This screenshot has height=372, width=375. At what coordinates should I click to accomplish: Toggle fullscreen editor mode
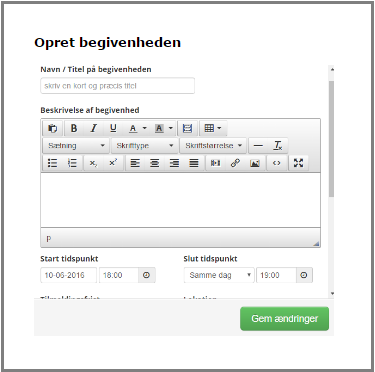coord(298,163)
